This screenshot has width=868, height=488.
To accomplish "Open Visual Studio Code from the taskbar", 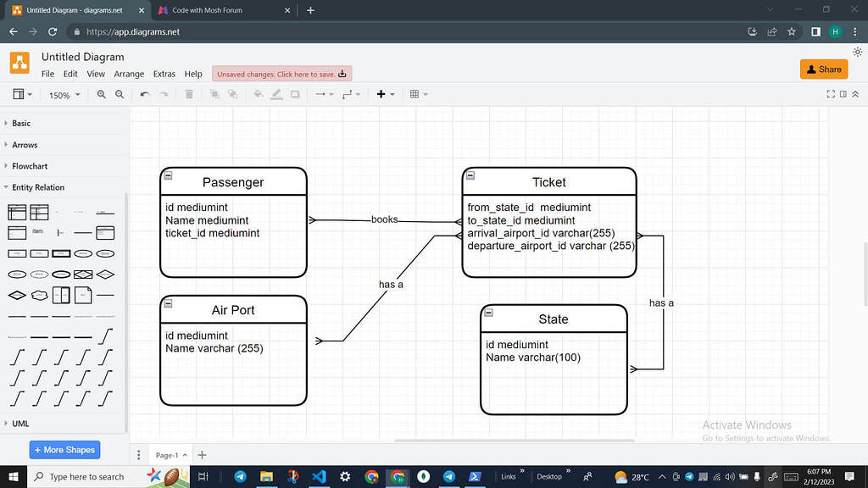I will pyautogui.click(x=319, y=477).
